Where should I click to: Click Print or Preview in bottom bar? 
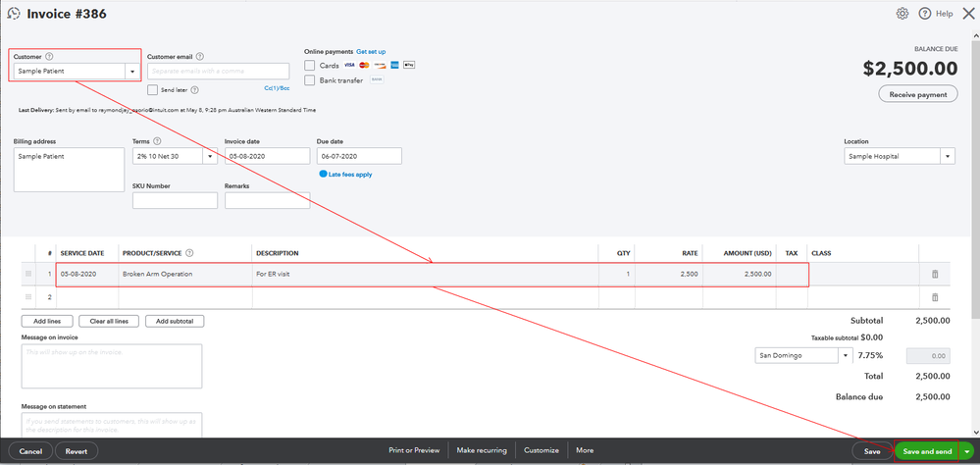tap(414, 450)
